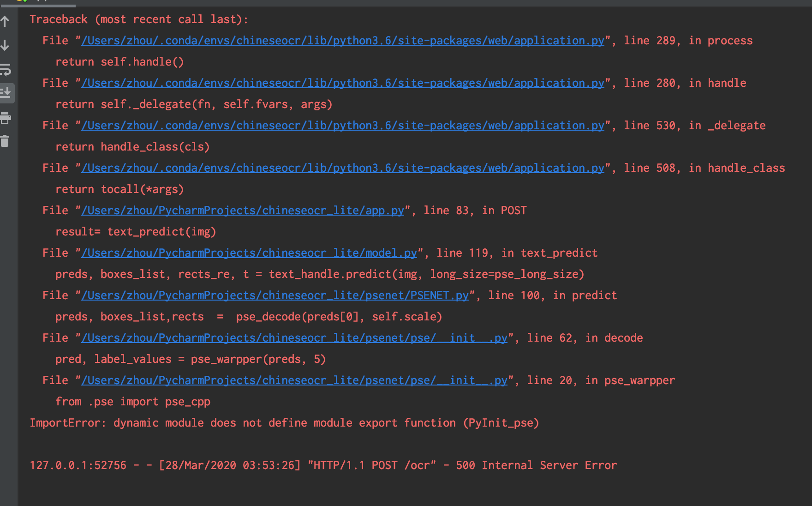Click the Navigate Down the Stack Trace arrow

[x=5, y=46]
